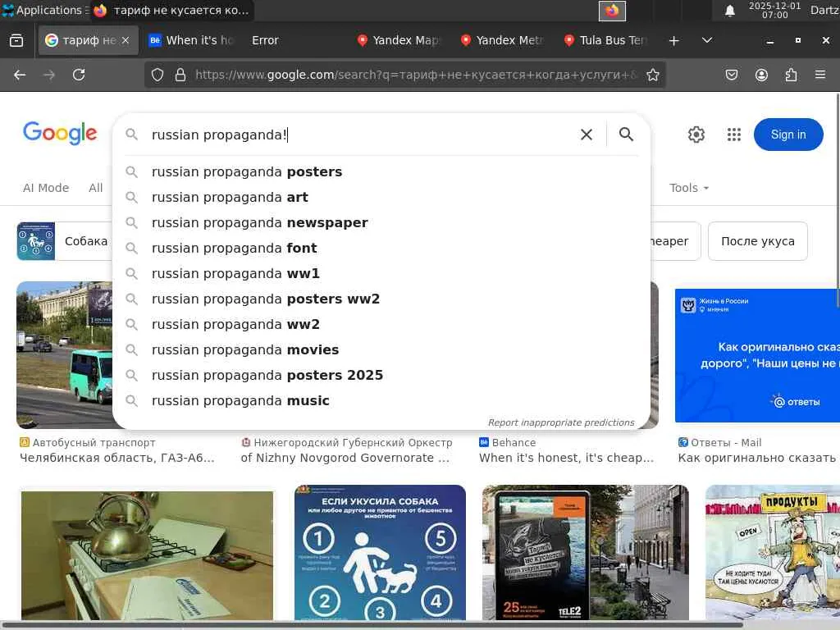
Task: Switch to the Tula Bus Terminal tab
Action: coord(606,40)
